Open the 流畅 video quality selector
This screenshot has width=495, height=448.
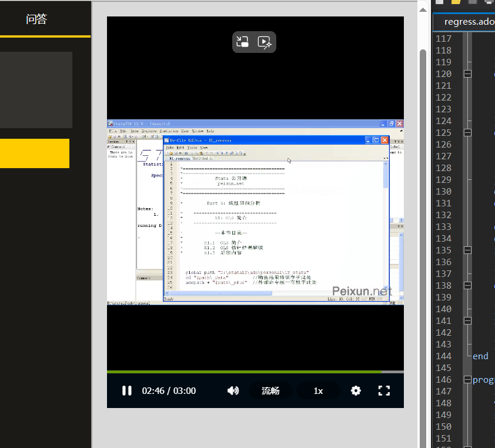tap(270, 390)
